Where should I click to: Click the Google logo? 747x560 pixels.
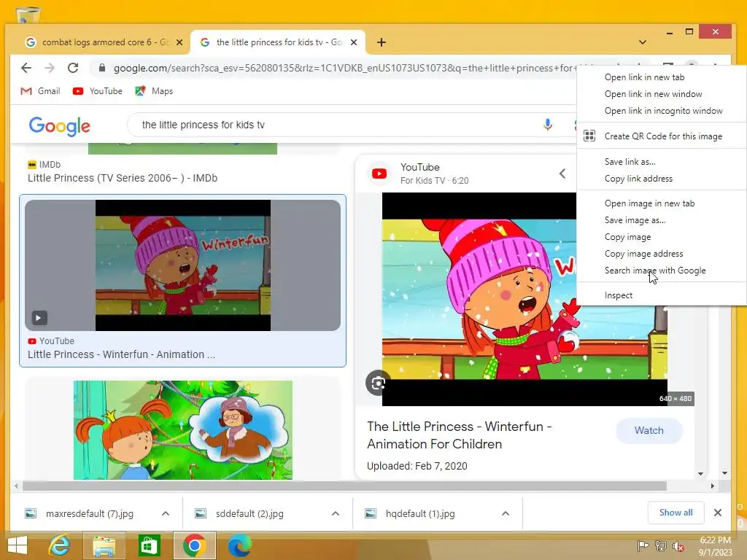click(x=60, y=125)
